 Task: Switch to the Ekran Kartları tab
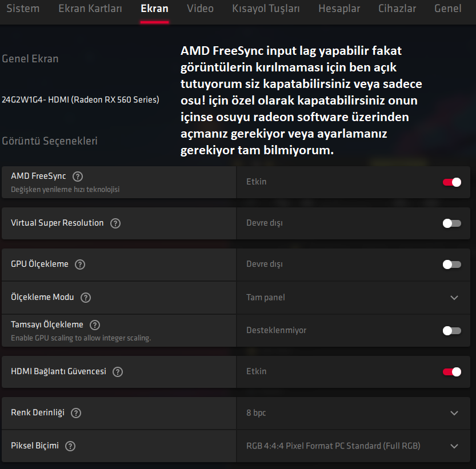90,9
